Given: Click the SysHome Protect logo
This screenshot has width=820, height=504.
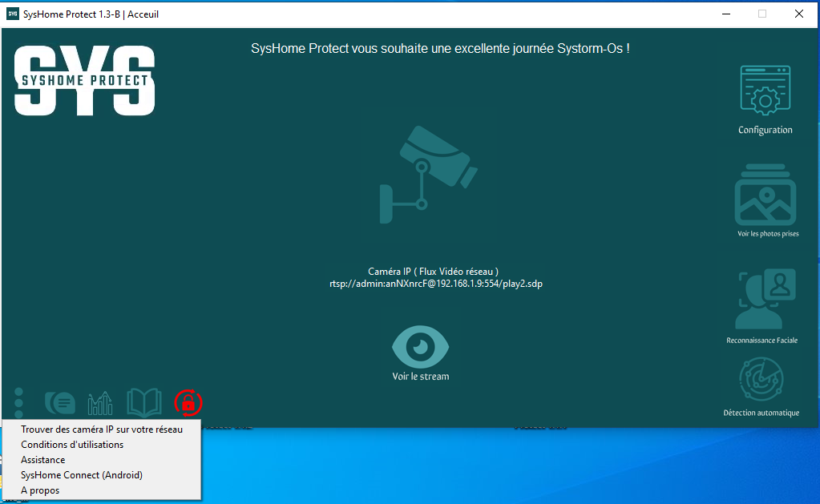Looking at the screenshot, I should pos(85,80).
